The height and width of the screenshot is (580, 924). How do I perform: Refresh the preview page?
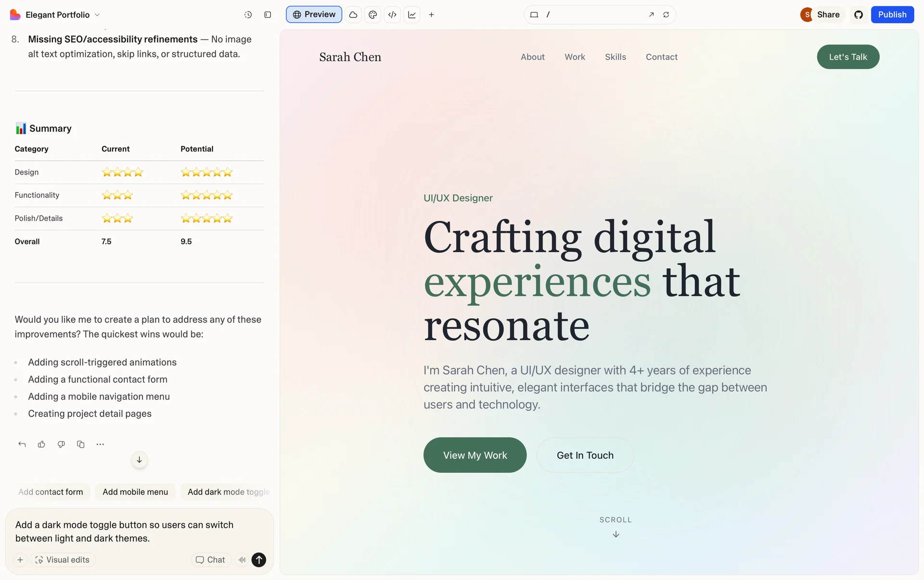pos(666,15)
